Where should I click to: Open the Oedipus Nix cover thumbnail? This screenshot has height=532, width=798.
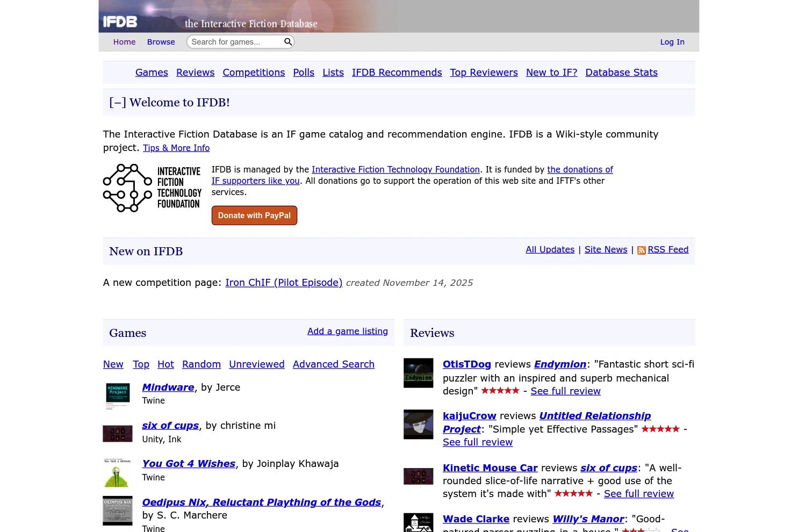tap(118, 511)
